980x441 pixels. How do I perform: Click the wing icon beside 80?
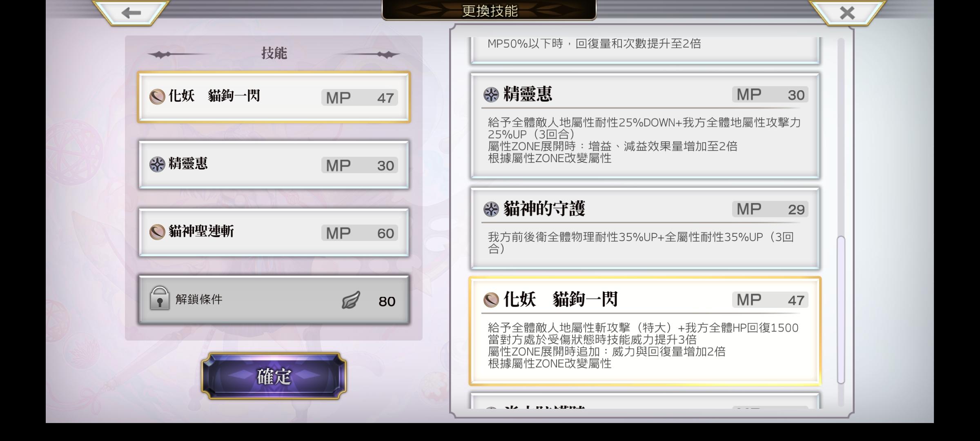coord(351,301)
